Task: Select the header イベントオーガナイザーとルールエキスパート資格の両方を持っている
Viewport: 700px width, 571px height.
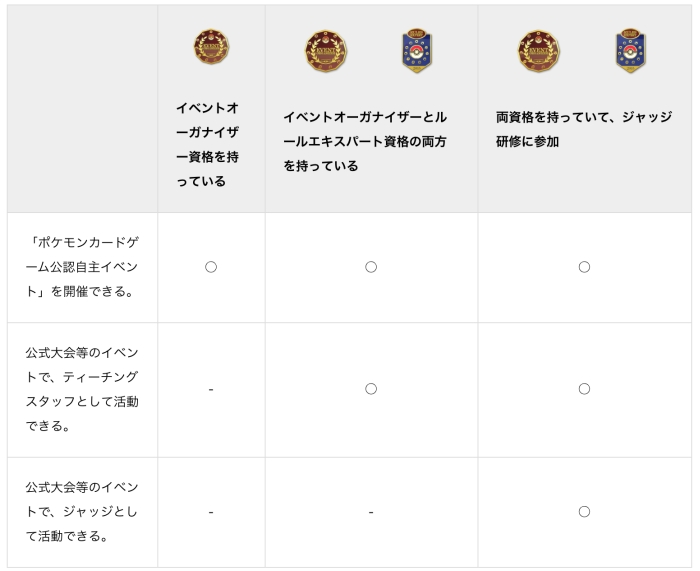Action: click(370, 142)
